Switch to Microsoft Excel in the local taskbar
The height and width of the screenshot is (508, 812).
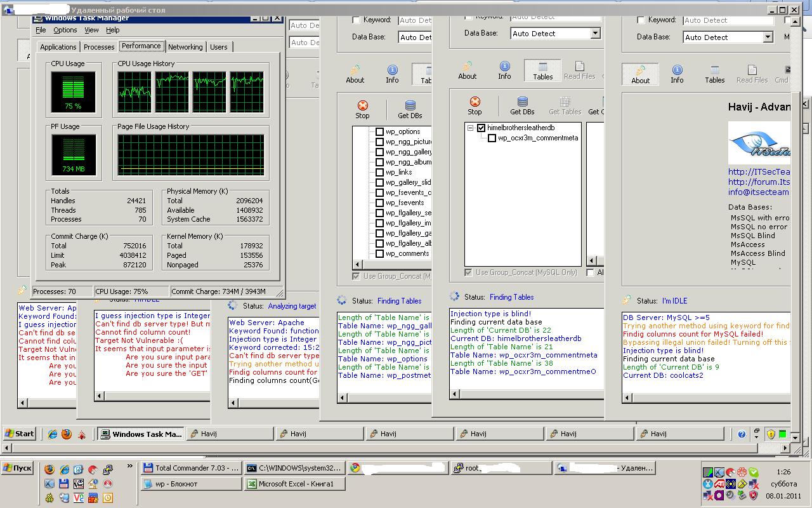tap(296, 484)
